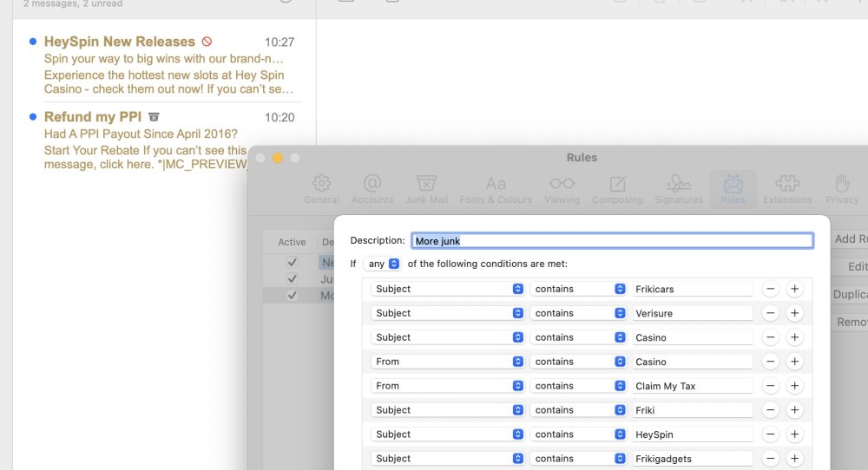Remove the From Casino condition

click(770, 362)
